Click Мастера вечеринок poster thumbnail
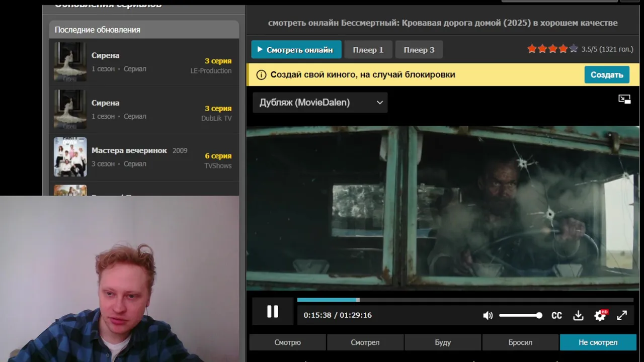 pyautogui.click(x=70, y=157)
